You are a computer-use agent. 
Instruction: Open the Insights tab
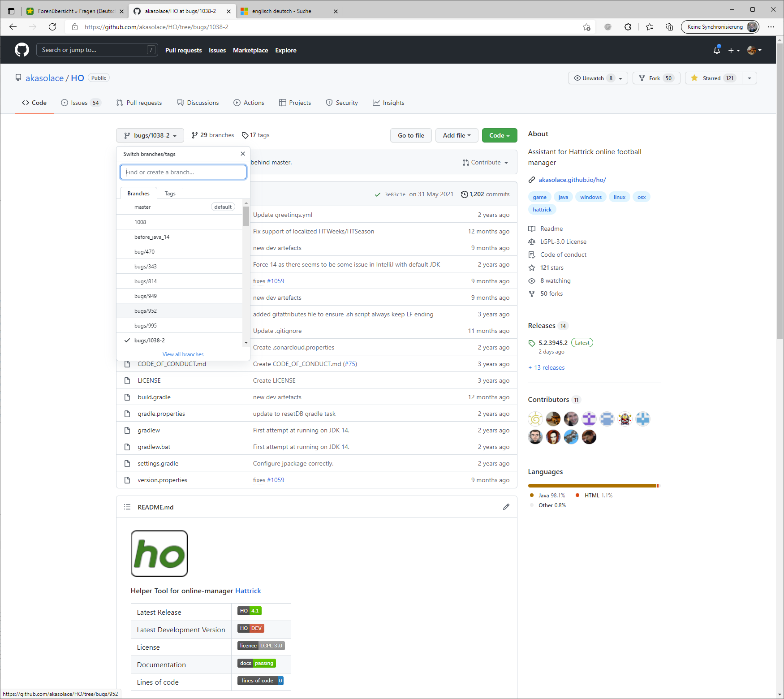tap(388, 103)
